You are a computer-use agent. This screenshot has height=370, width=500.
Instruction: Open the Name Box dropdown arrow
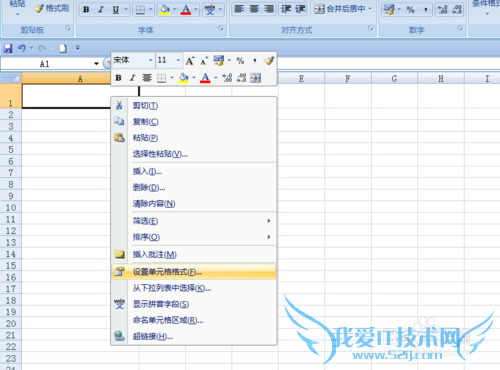pos(96,64)
